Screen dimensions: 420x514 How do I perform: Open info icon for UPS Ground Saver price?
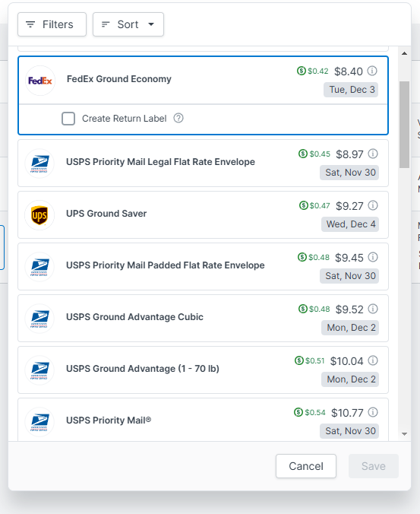(373, 205)
